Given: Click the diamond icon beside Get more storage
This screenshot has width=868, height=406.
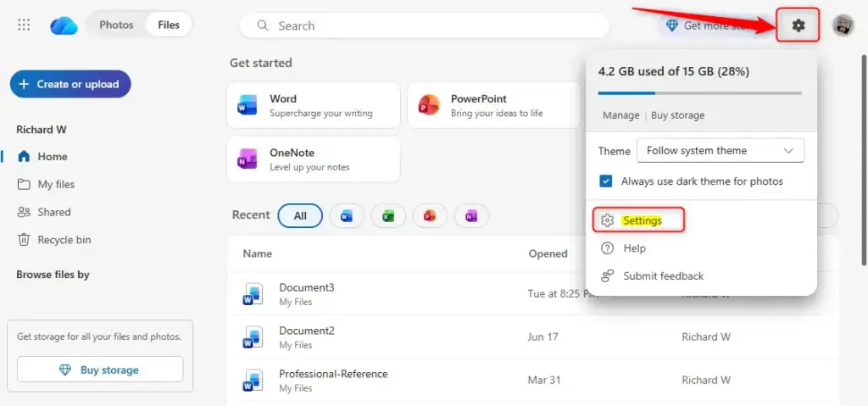Looking at the screenshot, I should pyautogui.click(x=671, y=25).
